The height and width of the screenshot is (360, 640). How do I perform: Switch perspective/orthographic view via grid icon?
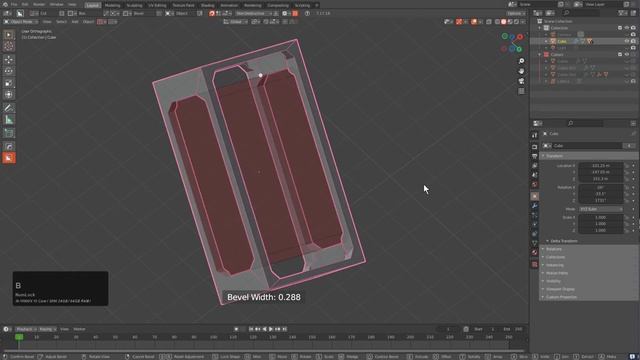pyautogui.click(x=521, y=91)
